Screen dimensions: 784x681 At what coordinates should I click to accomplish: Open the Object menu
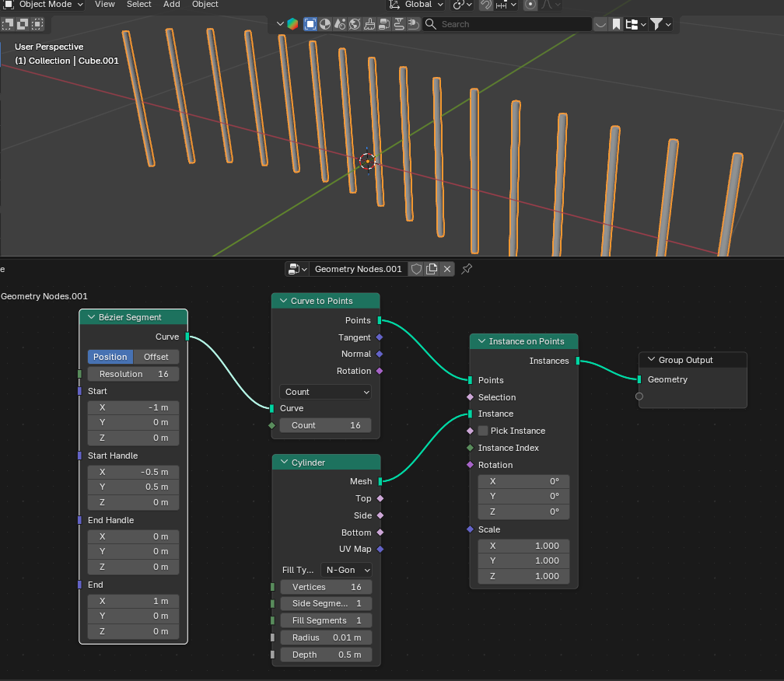pos(205,5)
